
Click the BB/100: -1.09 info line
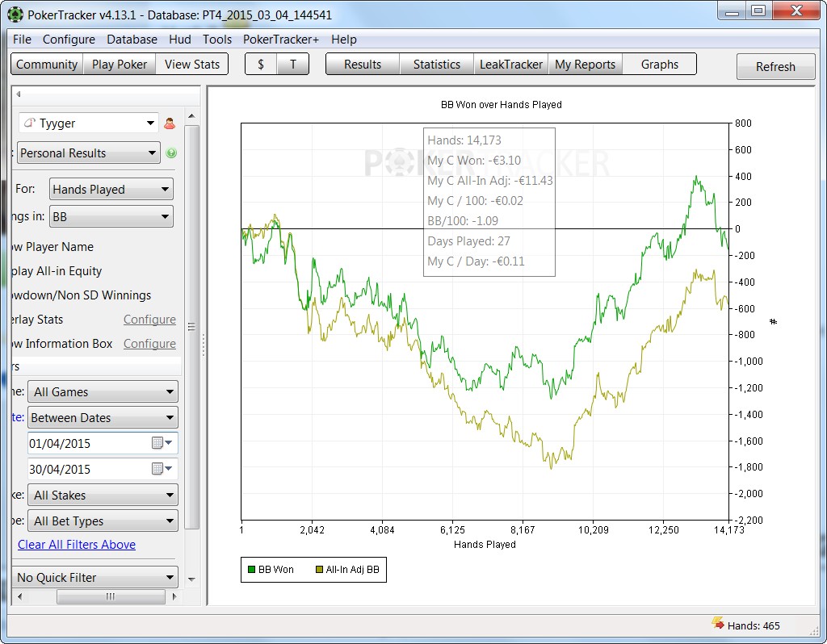(463, 221)
